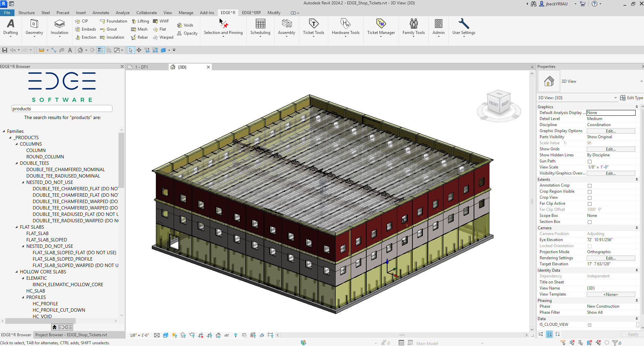Open Ticket Manager in the ribbon
The image size is (644, 346).
tap(381, 24)
